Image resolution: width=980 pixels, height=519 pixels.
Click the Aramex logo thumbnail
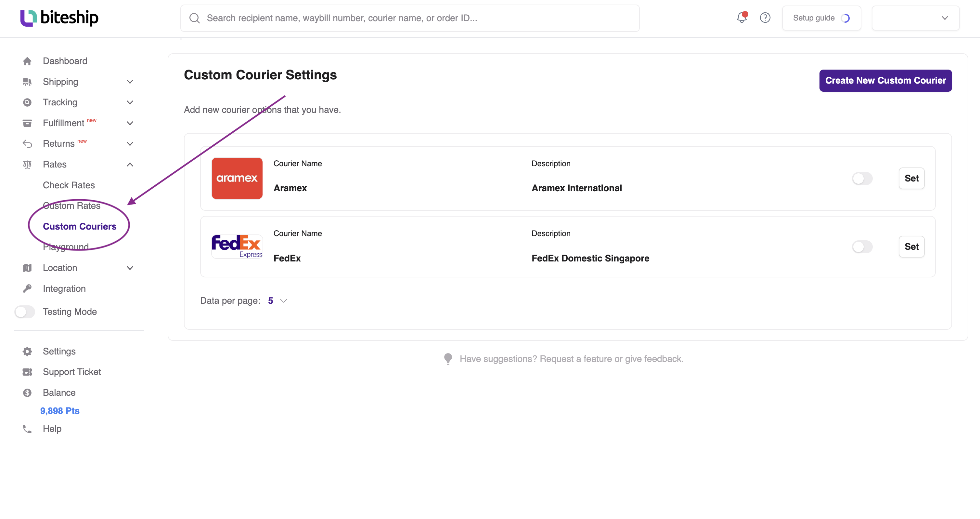click(237, 178)
